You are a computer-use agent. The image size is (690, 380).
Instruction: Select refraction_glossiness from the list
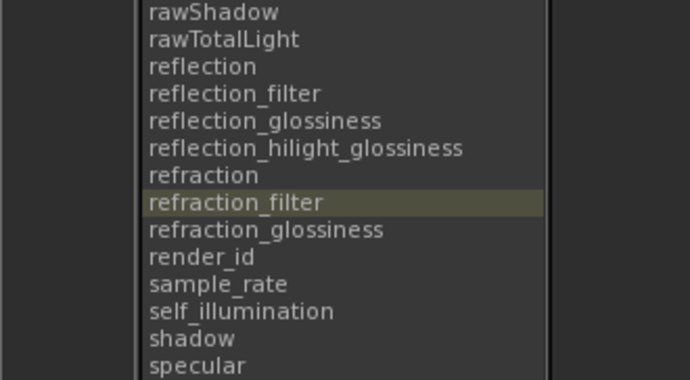(343, 230)
